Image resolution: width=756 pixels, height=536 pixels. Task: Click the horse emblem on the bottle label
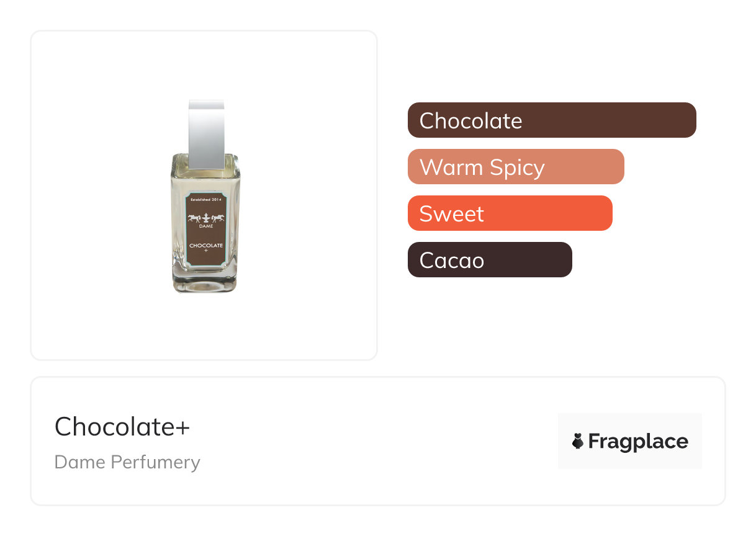tap(205, 218)
